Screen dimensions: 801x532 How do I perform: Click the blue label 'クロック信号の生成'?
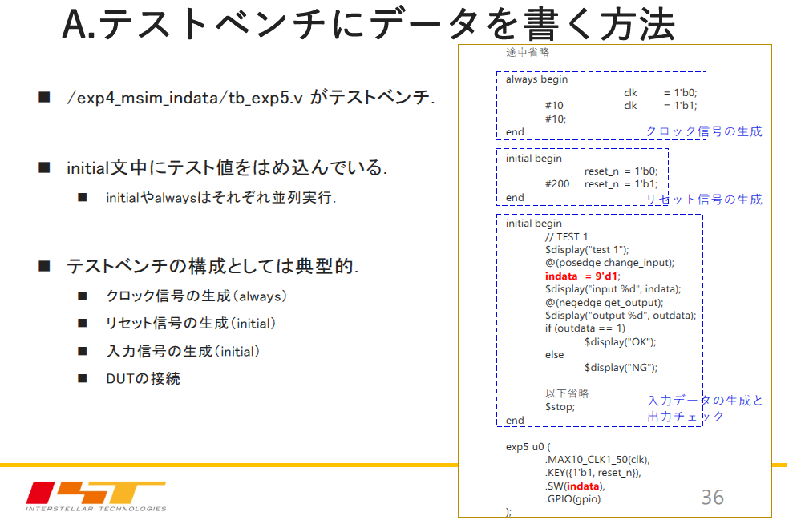click(704, 131)
